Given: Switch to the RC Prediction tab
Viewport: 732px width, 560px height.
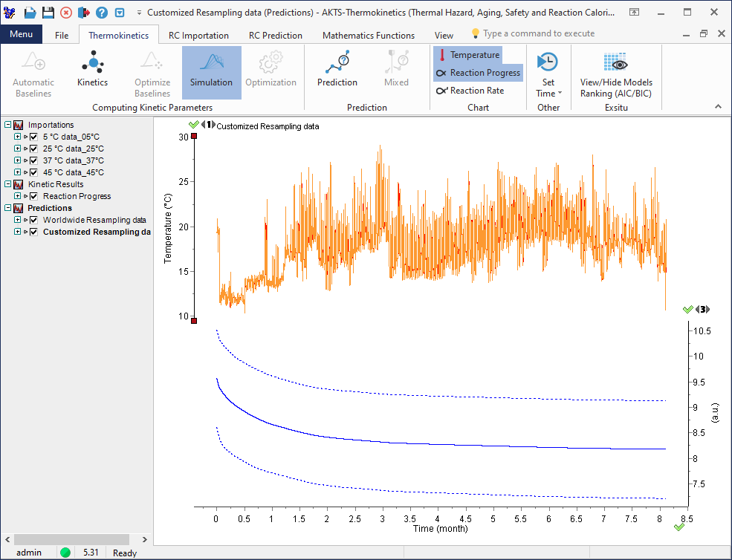Looking at the screenshot, I should tap(275, 35).
